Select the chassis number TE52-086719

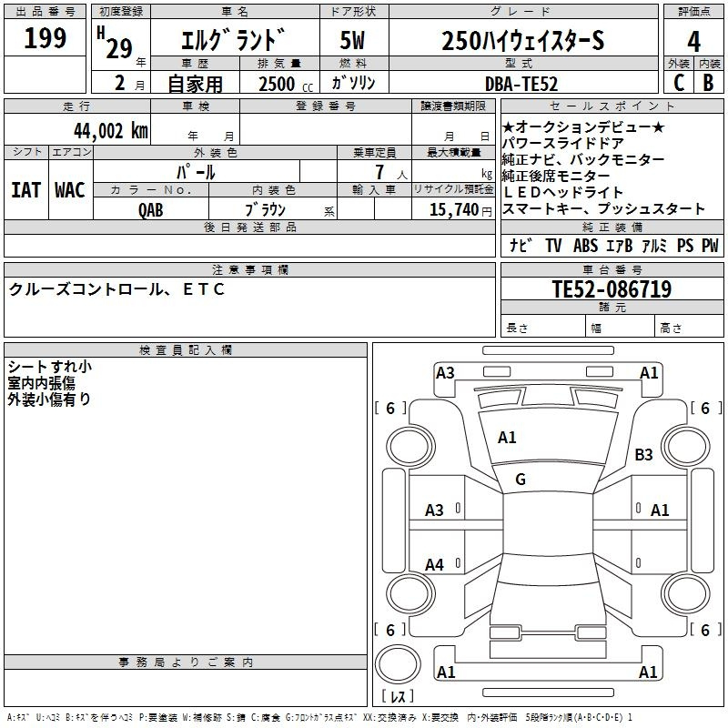612,288
